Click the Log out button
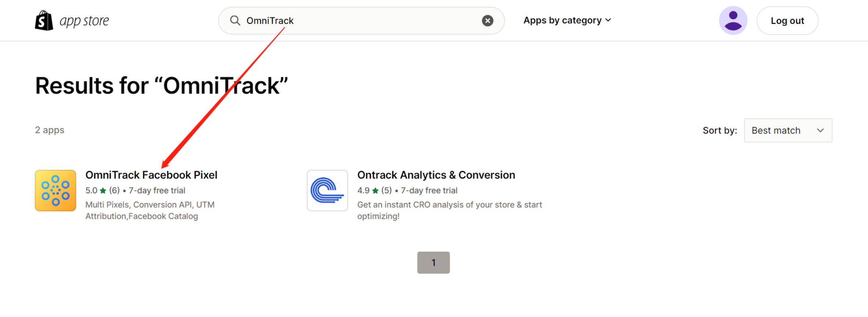This screenshot has height=317, width=868. tap(787, 21)
